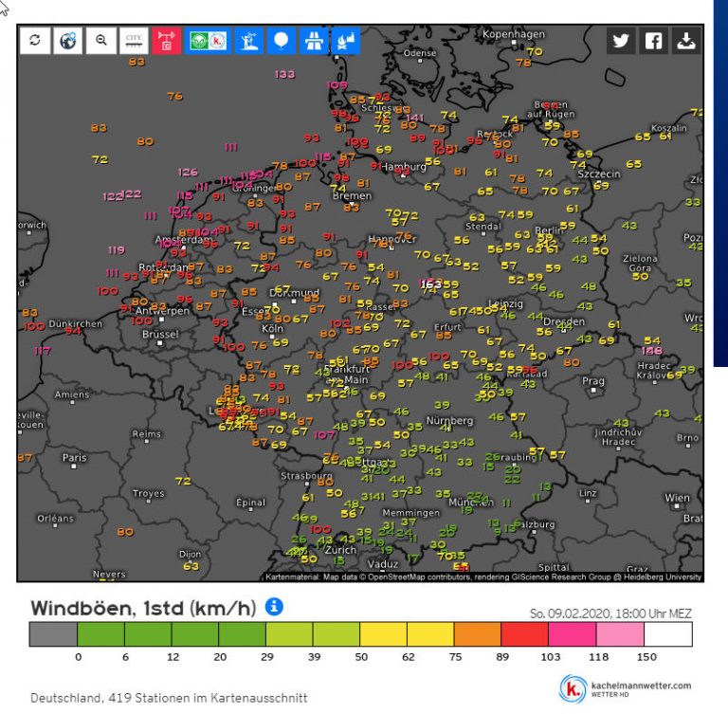Select the weather balloon icon
This screenshot has width=728, height=714.
(x=282, y=41)
